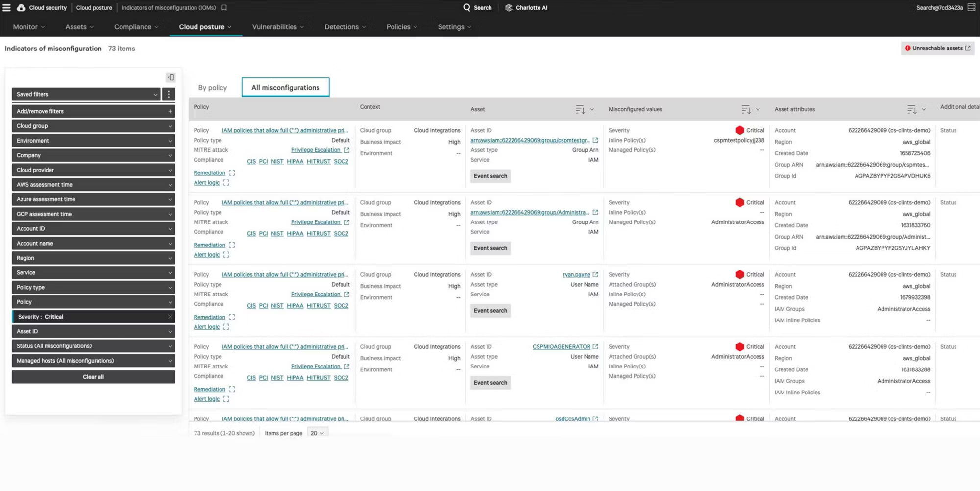The image size is (980, 491).
Task: Open the hamburger navigation menu
Action: click(x=6, y=8)
